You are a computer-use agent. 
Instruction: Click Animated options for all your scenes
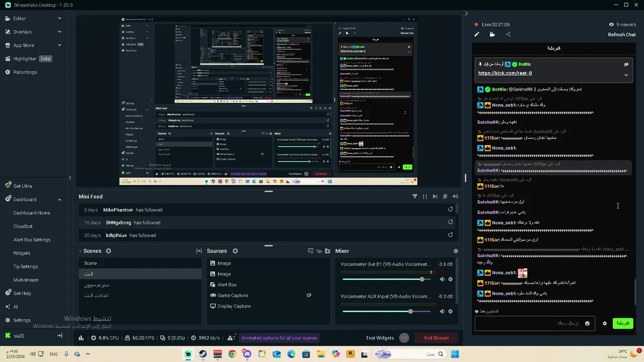(279, 338)
